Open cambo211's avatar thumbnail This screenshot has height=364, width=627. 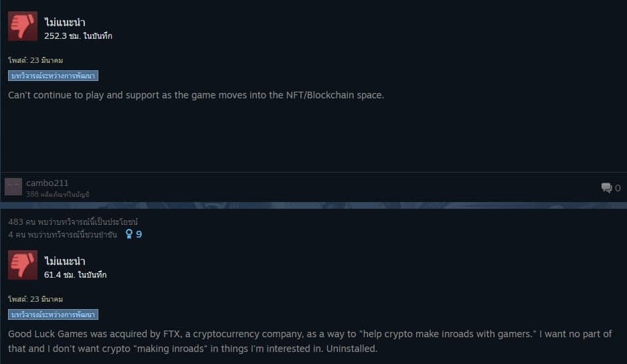(x=13, y=187)
